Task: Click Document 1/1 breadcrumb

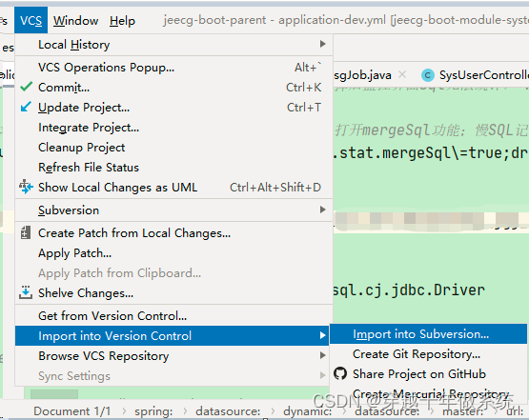Action: point(71,410)
